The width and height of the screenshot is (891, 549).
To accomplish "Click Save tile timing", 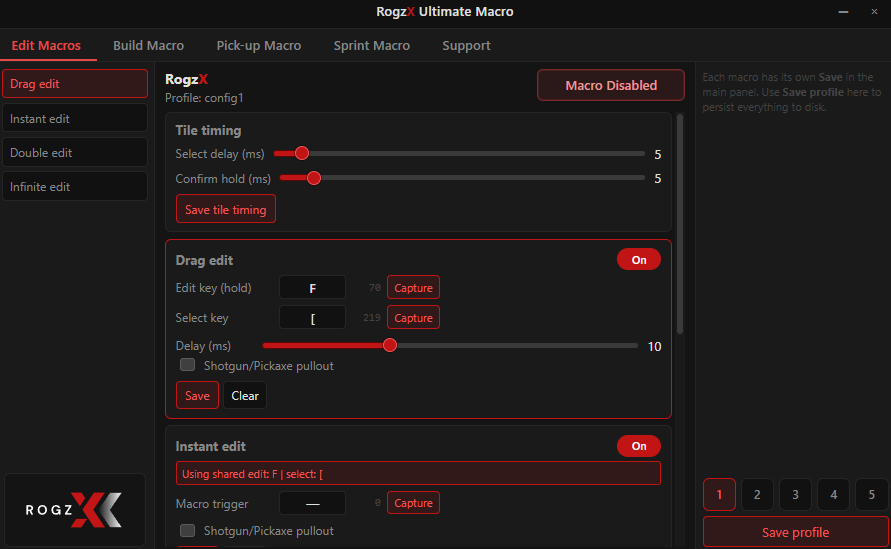I will pos(226,209).
